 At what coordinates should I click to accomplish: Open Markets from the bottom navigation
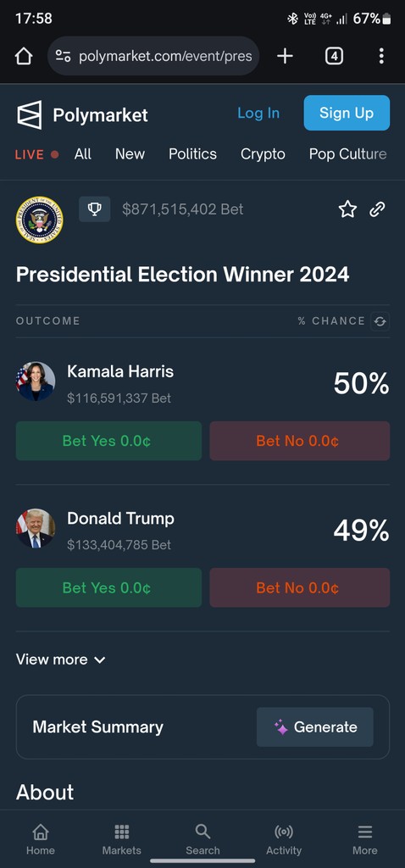click(x=122, y=839)
